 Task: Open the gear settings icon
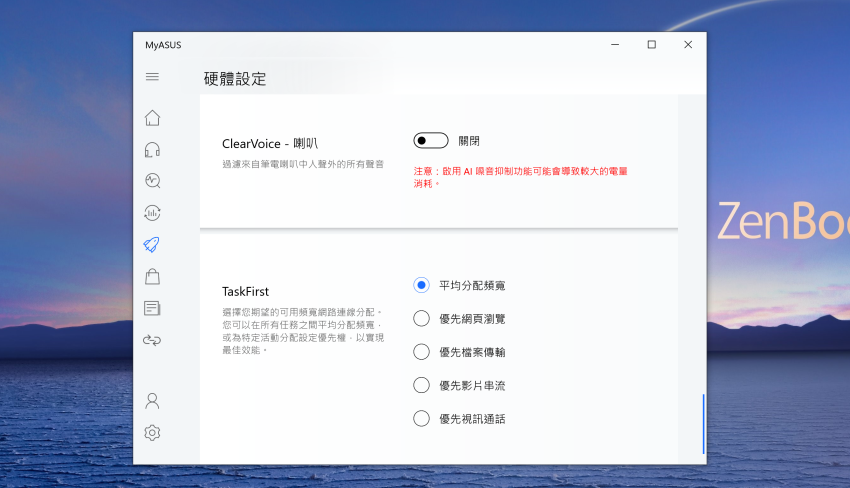pyautogui.click(x=152, y=433)
